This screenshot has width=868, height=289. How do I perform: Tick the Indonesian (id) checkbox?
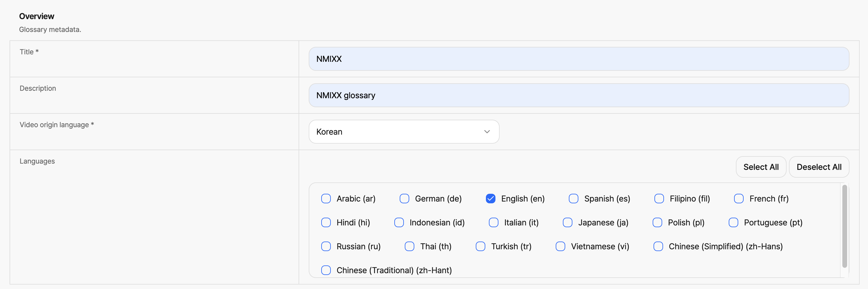pos(399,222)
